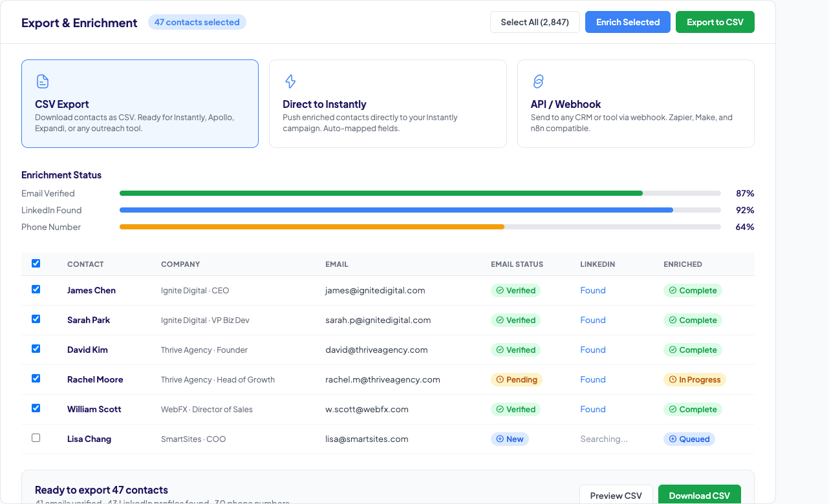Open Sarah Park's LinkedIn Found link

tap(592, 320)
